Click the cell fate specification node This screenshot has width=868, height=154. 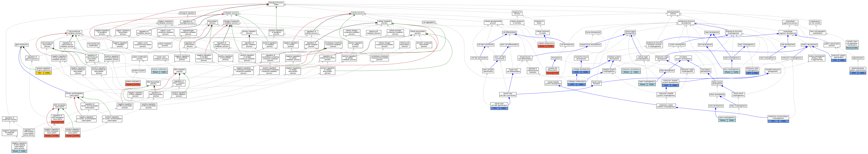click(x=479, y=58)
